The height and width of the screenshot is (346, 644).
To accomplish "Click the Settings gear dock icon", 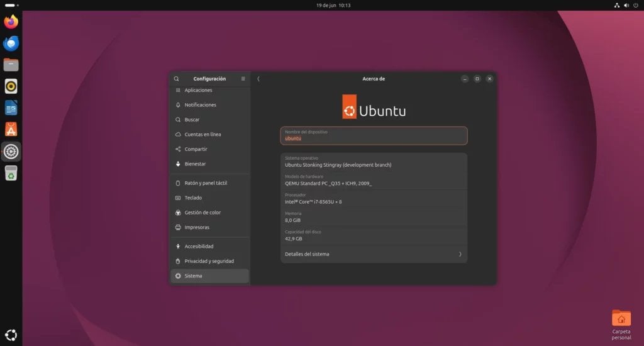I will pos(11,152).
